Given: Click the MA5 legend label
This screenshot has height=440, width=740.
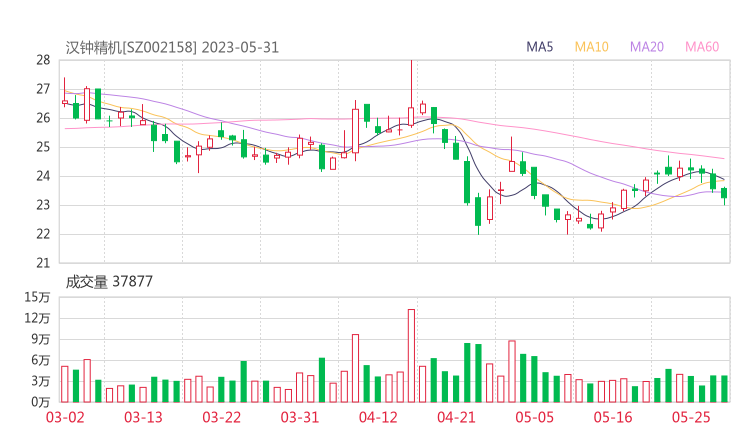Looking at the screenshot, I should 539,47.
